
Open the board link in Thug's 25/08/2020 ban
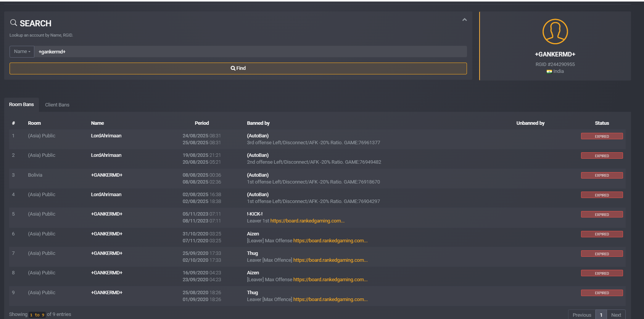[x=330, y=300]
